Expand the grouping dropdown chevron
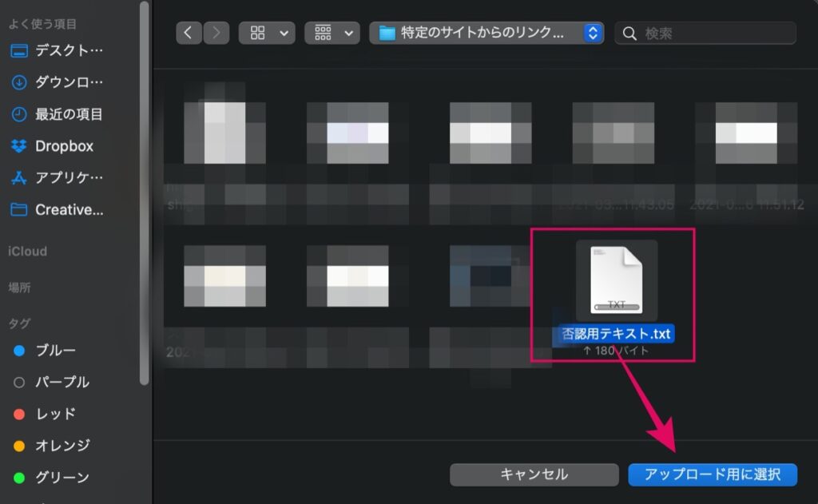This screenshot has width=818, height=504. coord(349,34)
